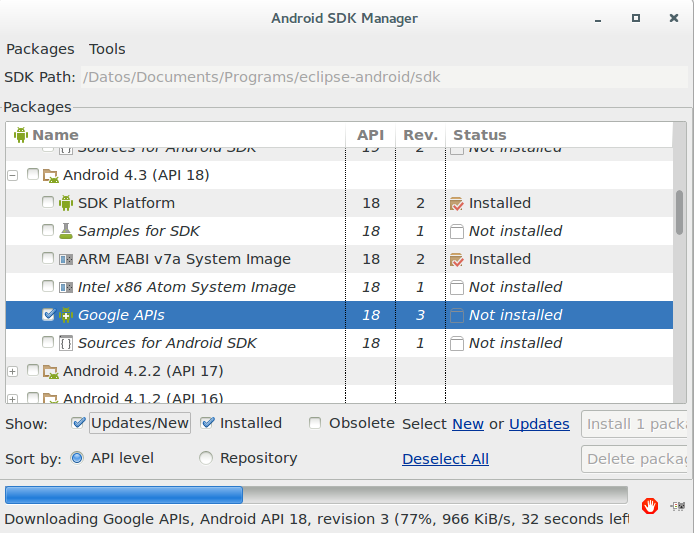Image resolution: width=694 pixels, height=533 pixels.
Task: Open the log window icon
Action: tap(680, 505)
